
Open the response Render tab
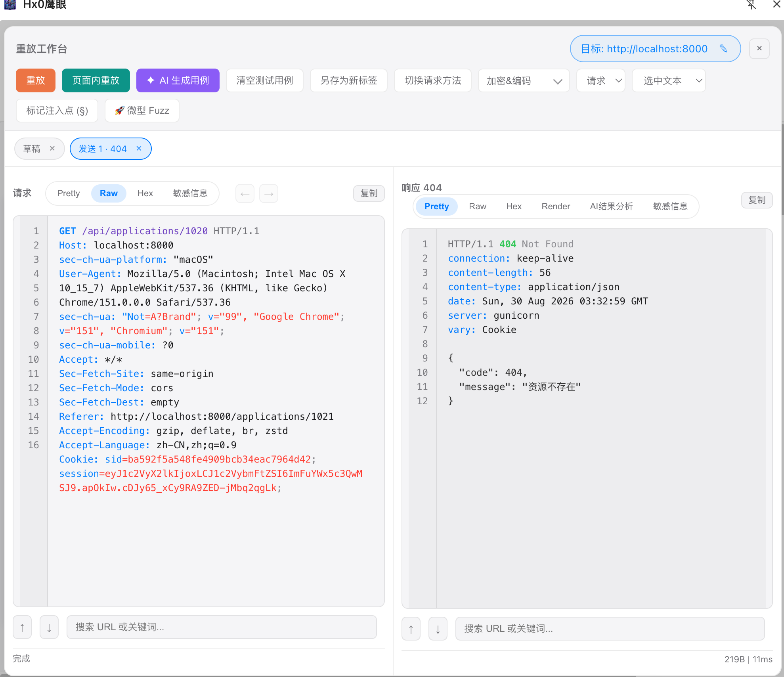pyautogui.click(x=556, y=207)
